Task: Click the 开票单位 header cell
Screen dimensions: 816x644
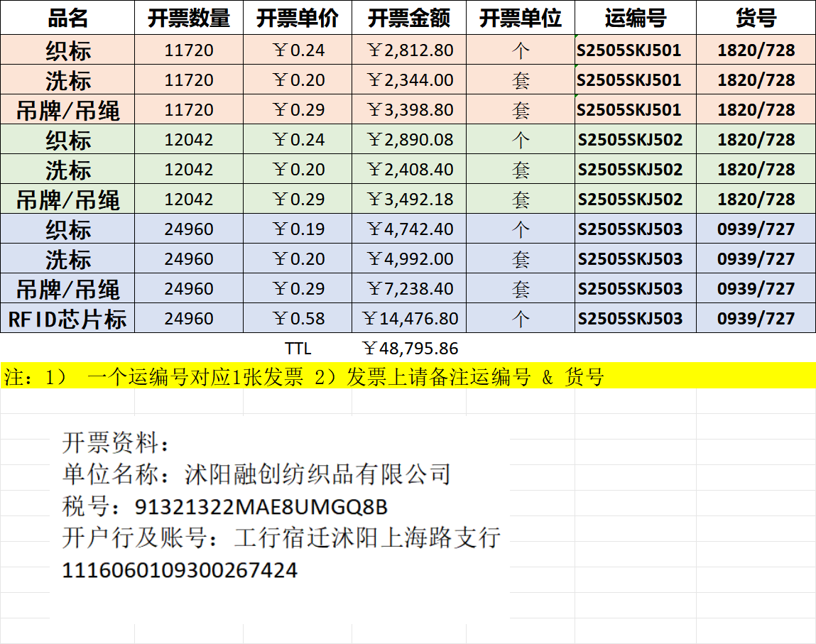Action: 521,18
